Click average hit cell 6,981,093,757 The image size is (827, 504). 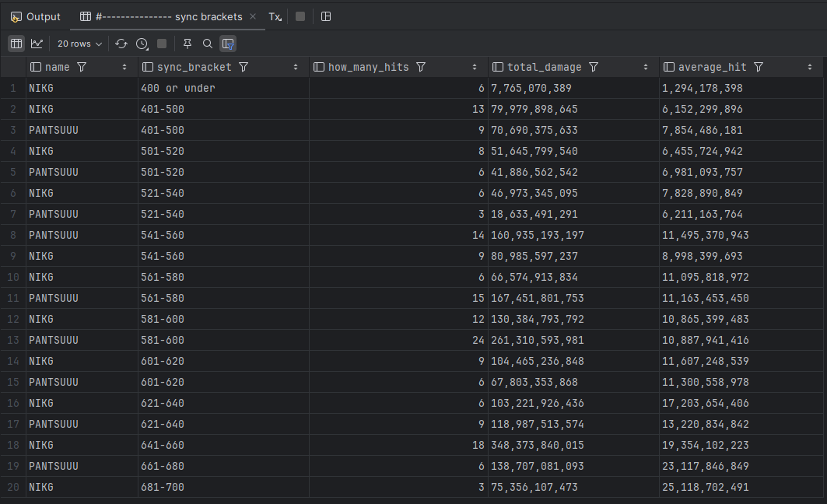click(741, 173)
